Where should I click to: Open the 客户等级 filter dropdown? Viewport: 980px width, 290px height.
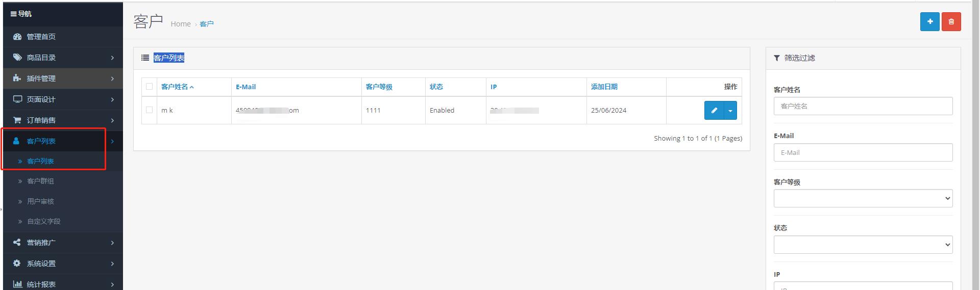pyautogui.click(x=863, y=198)
